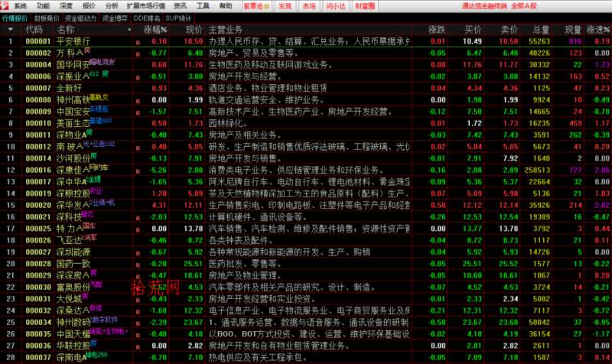The image size is (612, 364).
Task: Sort by the 名称 column header
Action: [66, 30]
